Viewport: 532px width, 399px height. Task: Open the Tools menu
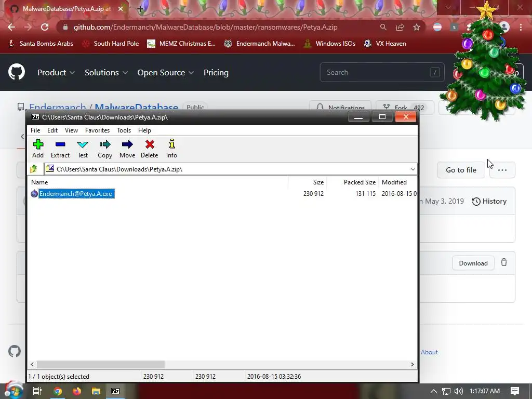click(124, 130)
